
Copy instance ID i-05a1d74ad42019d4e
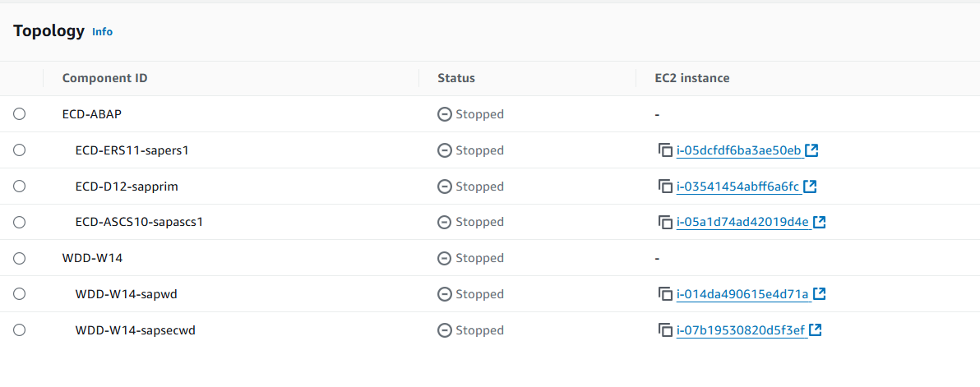tap(664, 222)
